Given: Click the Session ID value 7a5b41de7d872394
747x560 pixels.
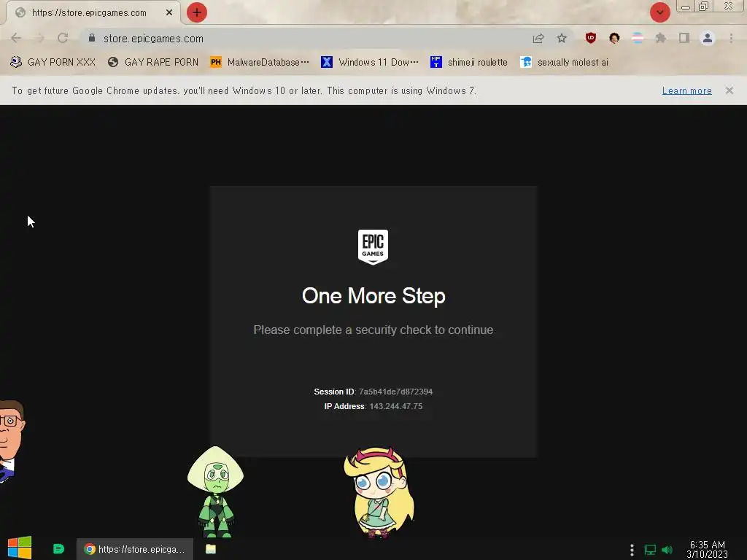Looking at the screenshot, I should [x=396, y=392].
